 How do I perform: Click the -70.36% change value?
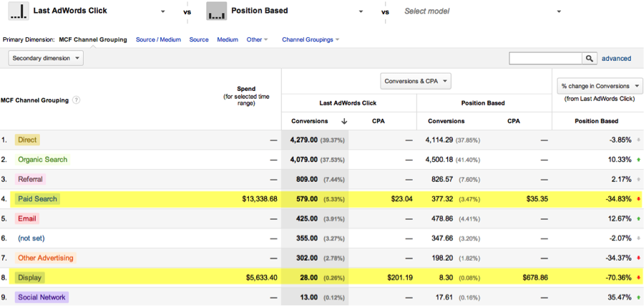click(618, 277)
